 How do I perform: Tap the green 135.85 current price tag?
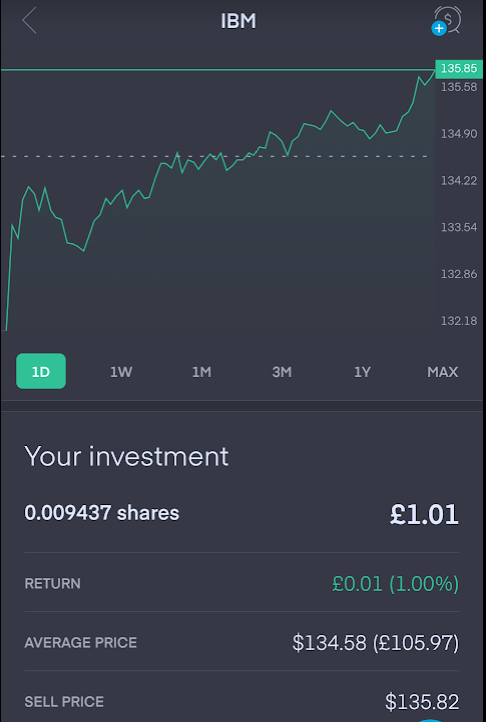(x=459, y=69)
